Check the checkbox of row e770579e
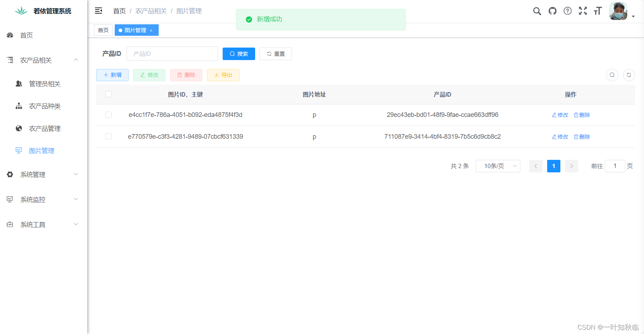This screenshot has height=334, width=644. click(x=108, y=136)
